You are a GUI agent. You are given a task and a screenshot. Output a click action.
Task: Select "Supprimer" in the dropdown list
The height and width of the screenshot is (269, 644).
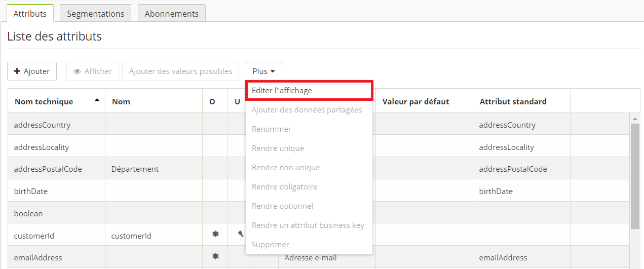[271, 245]
